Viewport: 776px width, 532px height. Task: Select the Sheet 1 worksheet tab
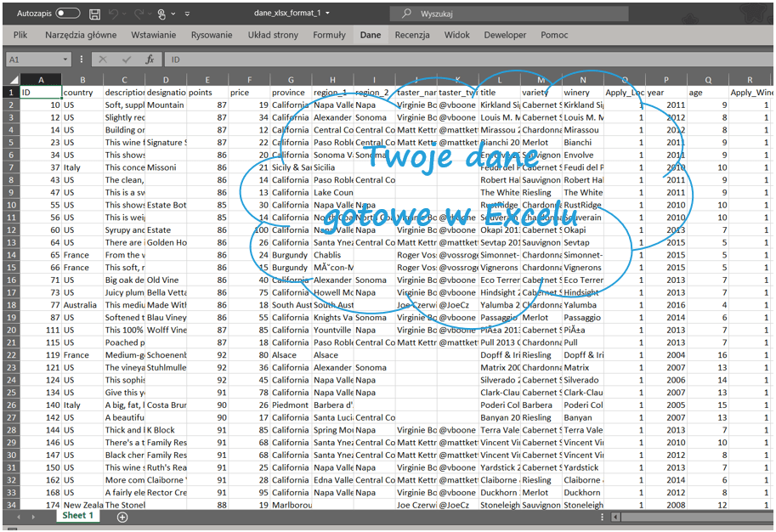click(x=78, y=516)
